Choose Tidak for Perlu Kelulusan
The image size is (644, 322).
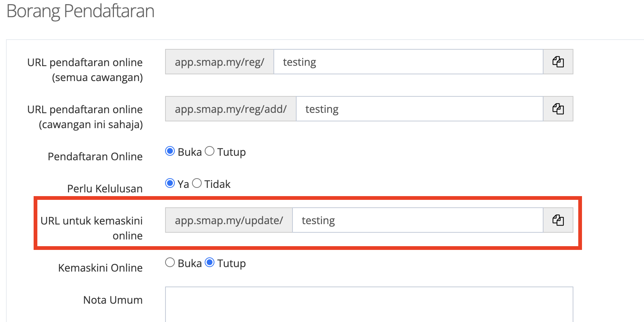click(x=197, y=183)
